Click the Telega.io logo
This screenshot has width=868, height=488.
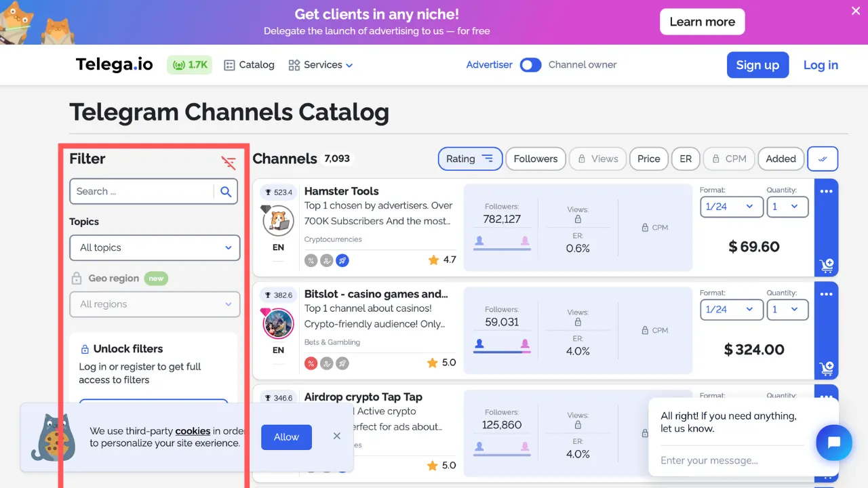tap(115, 64)
